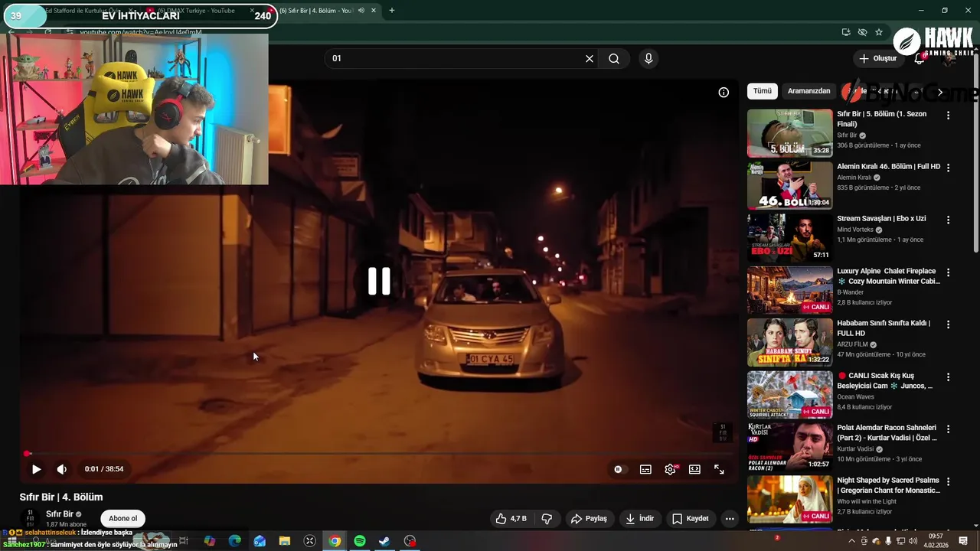Viewport: 980px width, 551px height.
Task: Enter fullscreen mode in the player
Action: [719, 469]
